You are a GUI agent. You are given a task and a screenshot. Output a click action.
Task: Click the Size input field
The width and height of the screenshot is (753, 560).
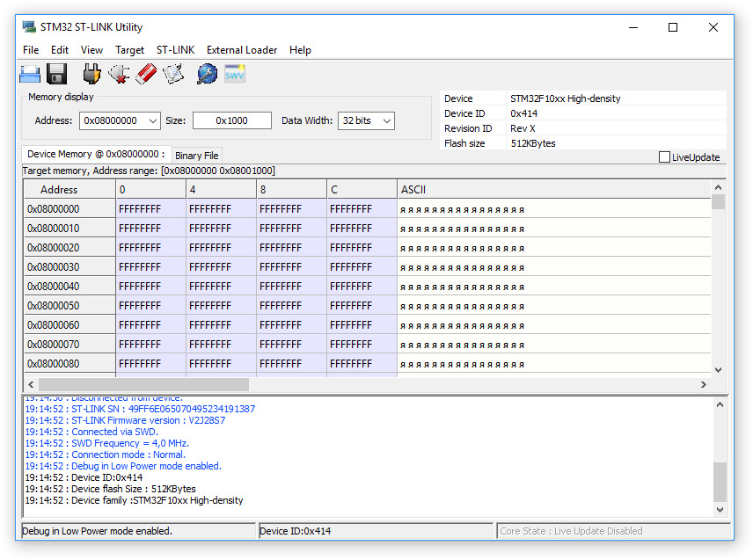tap(232, 120)
